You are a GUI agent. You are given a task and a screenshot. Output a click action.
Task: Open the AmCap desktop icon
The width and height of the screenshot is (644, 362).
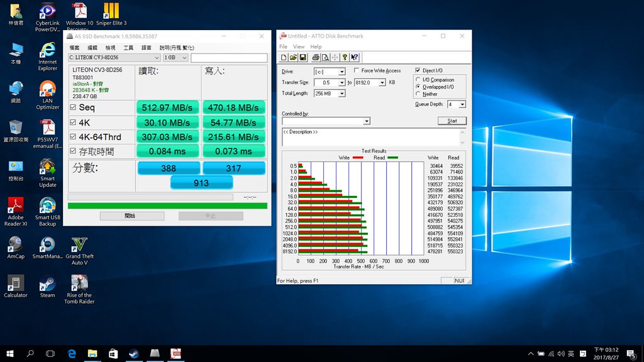click(16, 248)
